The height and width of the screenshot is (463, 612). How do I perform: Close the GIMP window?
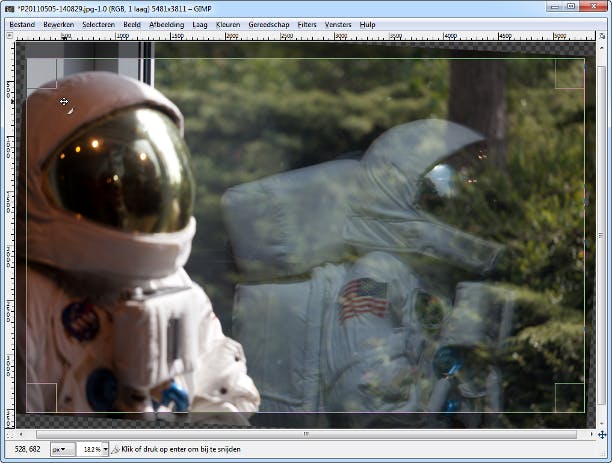(594, 7)
